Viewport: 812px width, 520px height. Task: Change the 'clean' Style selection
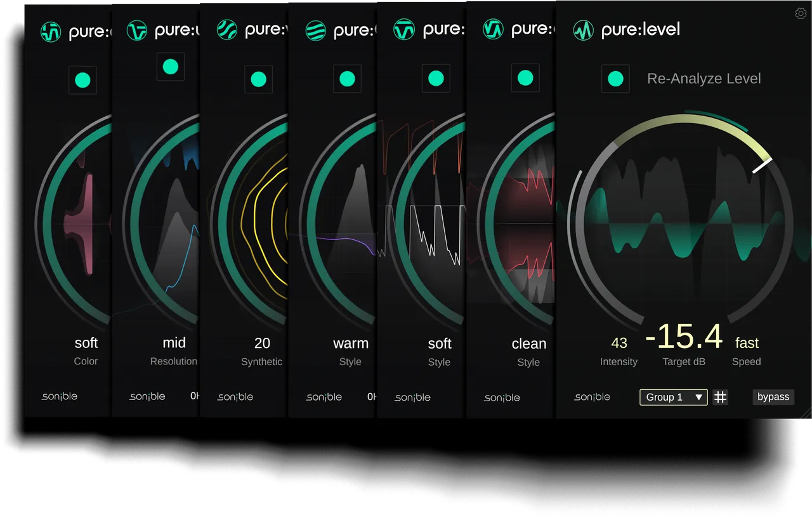click(529, 343)
